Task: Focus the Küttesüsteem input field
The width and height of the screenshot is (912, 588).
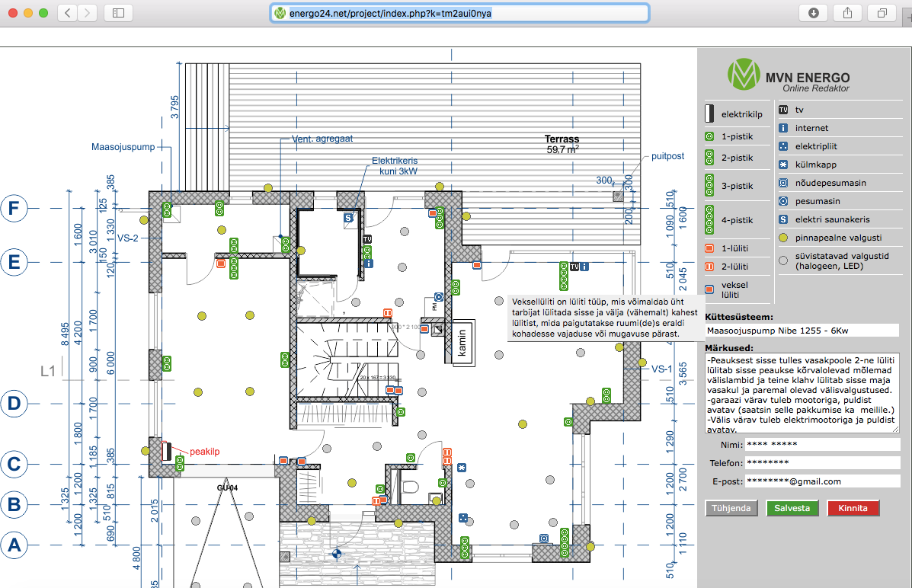Action: click(x=802, y=331)
